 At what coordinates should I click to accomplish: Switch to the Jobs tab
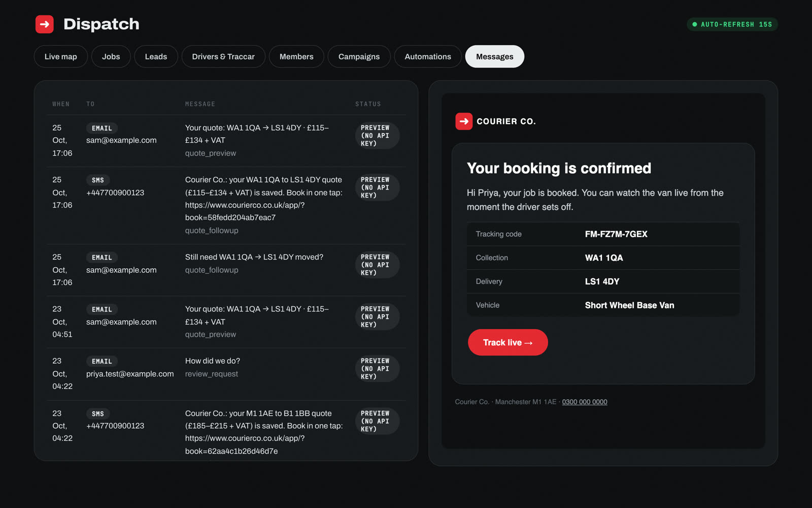click(111, 56)
